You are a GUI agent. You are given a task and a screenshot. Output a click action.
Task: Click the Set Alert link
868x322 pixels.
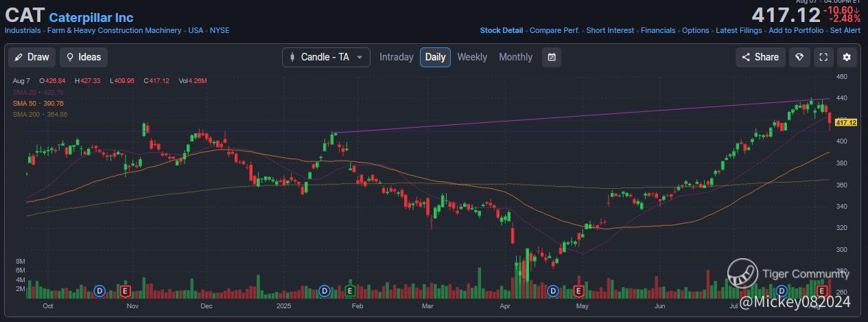tap(845, 31)
